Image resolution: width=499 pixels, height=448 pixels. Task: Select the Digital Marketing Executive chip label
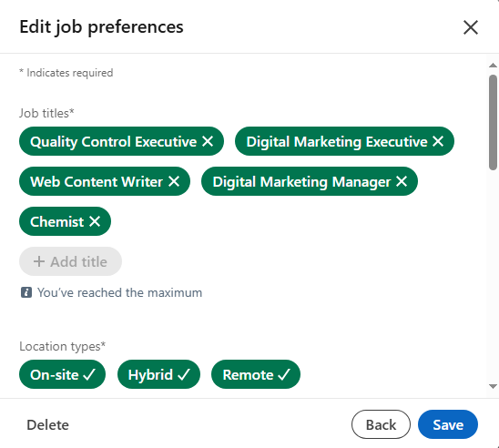coord(337,141)
